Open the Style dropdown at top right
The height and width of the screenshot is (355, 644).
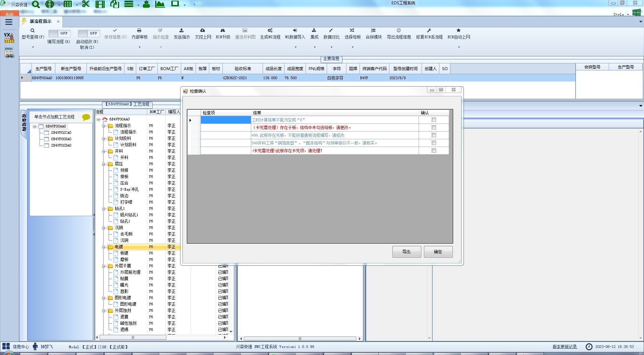[x=621, y=14]
